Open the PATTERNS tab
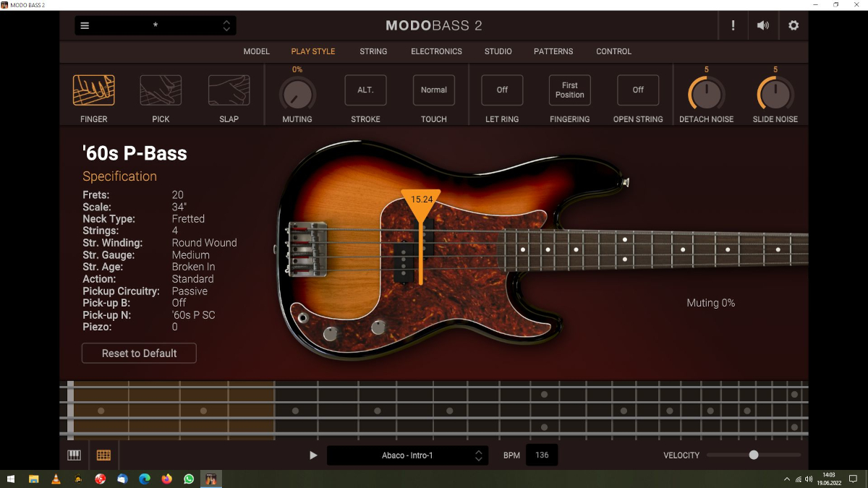The image size is (868, 488). (553, 51)
